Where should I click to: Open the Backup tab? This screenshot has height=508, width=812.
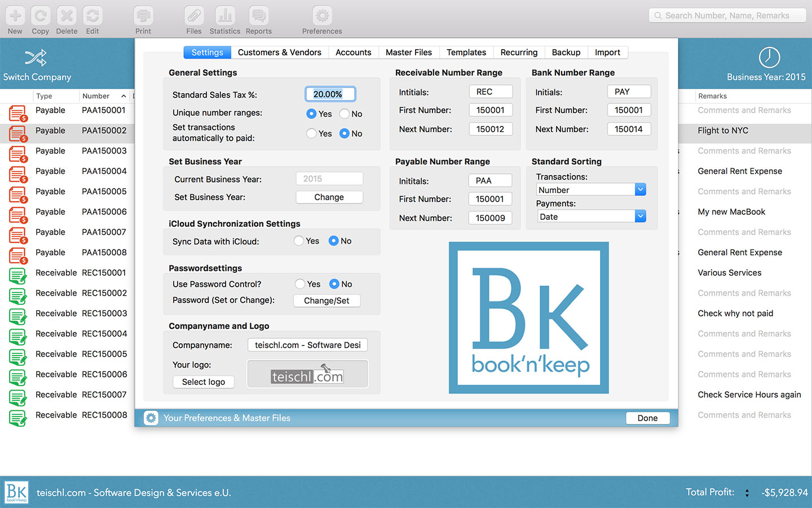point(566,52)
